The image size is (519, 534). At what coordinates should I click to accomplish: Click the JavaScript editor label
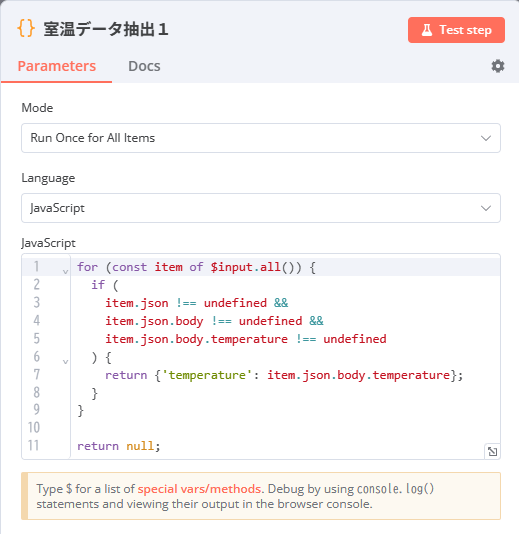48,243
